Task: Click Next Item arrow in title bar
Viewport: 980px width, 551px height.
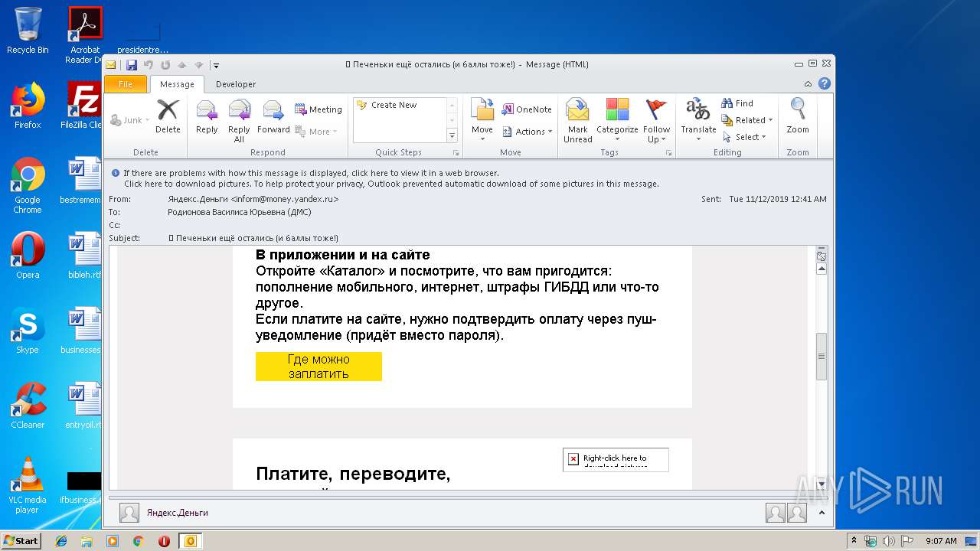Action: (199, 65)
